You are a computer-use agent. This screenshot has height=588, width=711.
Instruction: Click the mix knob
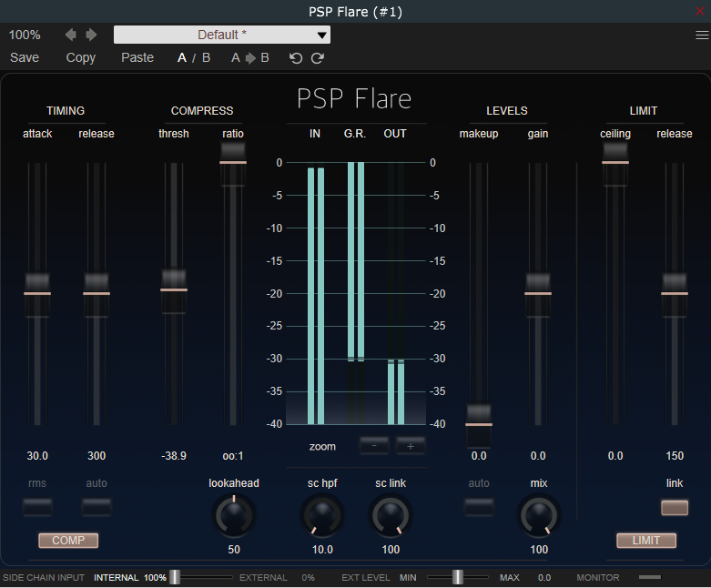click(539, 516)
